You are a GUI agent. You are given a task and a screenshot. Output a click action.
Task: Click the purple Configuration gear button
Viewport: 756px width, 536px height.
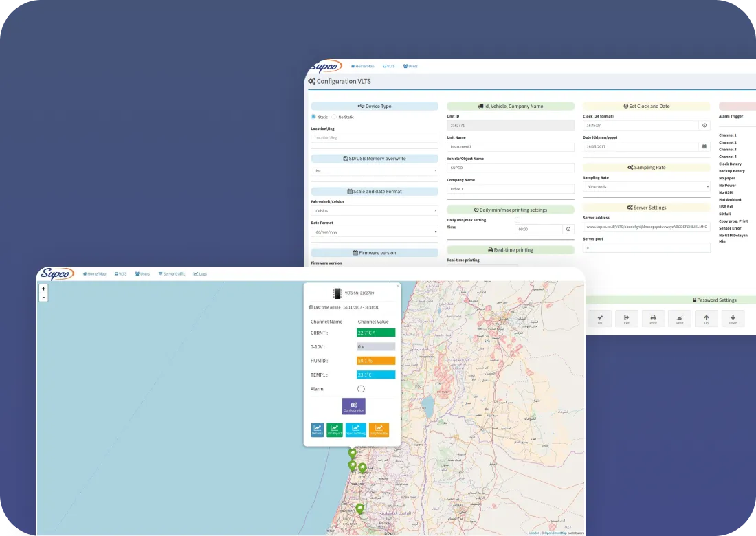(x=353, y=406)
